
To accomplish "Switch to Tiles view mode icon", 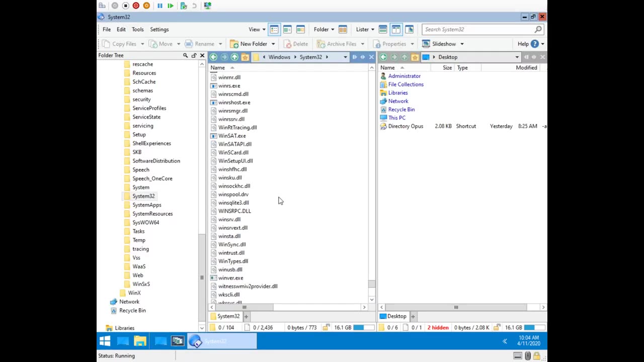I will pos(287,29).
